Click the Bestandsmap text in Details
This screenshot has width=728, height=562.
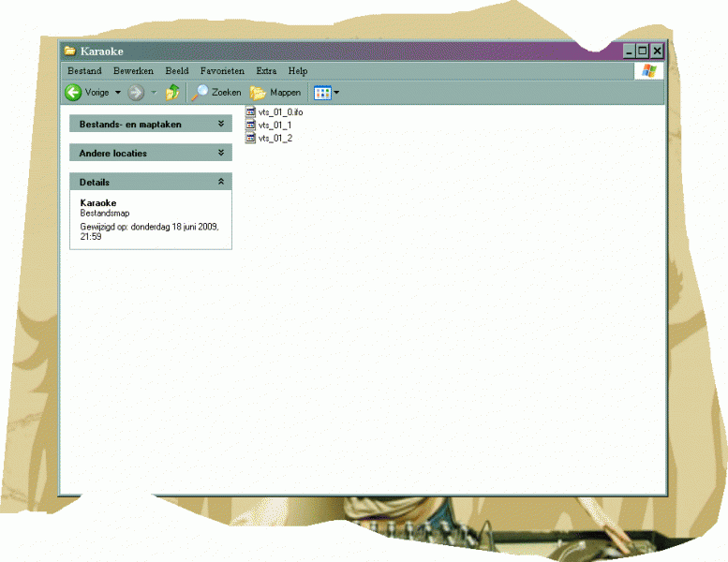pos(104,214)
